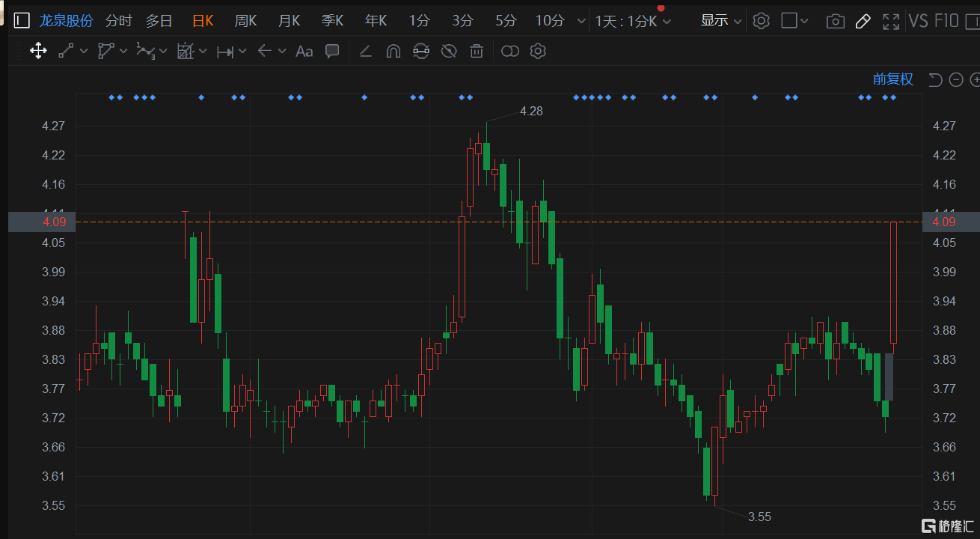Expand the layout options arrow
Screen dimensions: 980x539
(804, 22)
